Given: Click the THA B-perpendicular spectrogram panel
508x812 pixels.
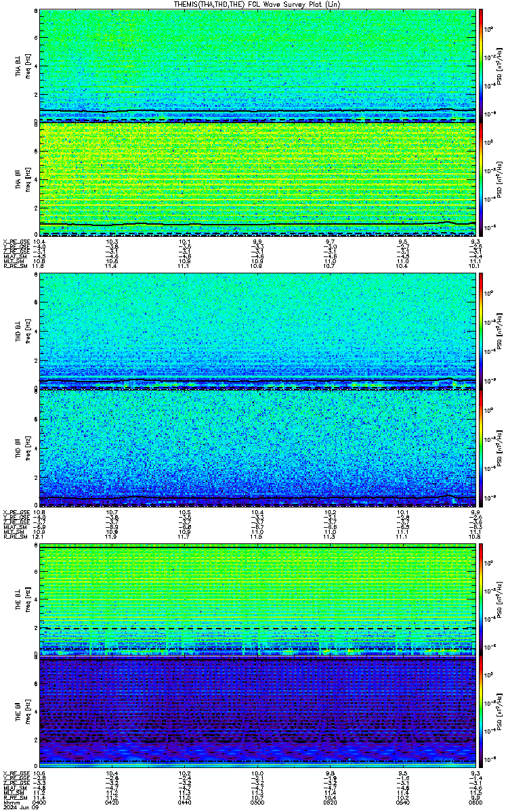Looking at the screenshot, I should (257, 64).
